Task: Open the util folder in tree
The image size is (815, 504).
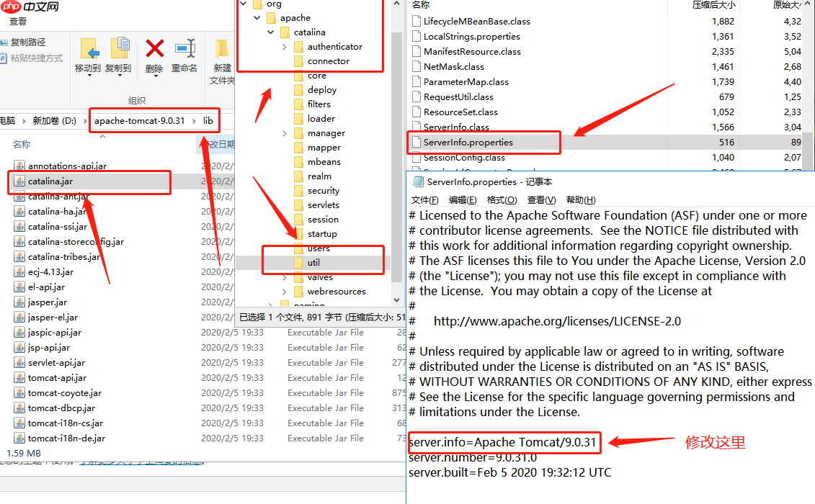Action: coord(313,263)
